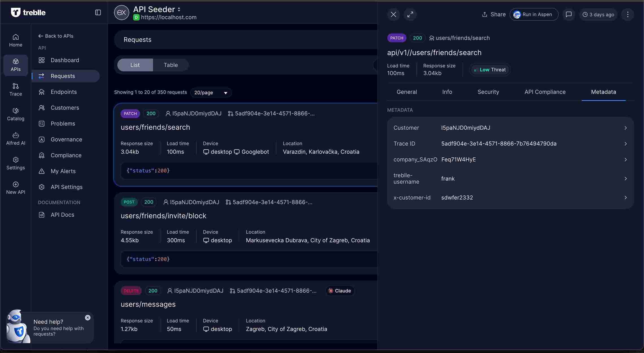The image size is (644, 353).
Task: Open the Trace section in the sidebar
Action: [x=16, y=89]
